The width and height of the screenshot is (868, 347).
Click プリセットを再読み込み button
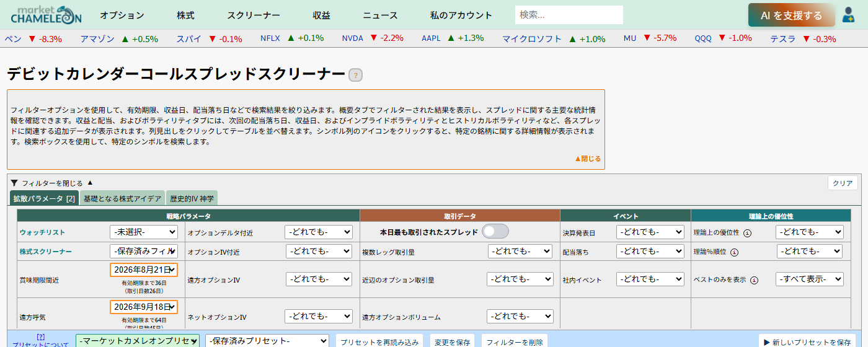pos(380,342)
